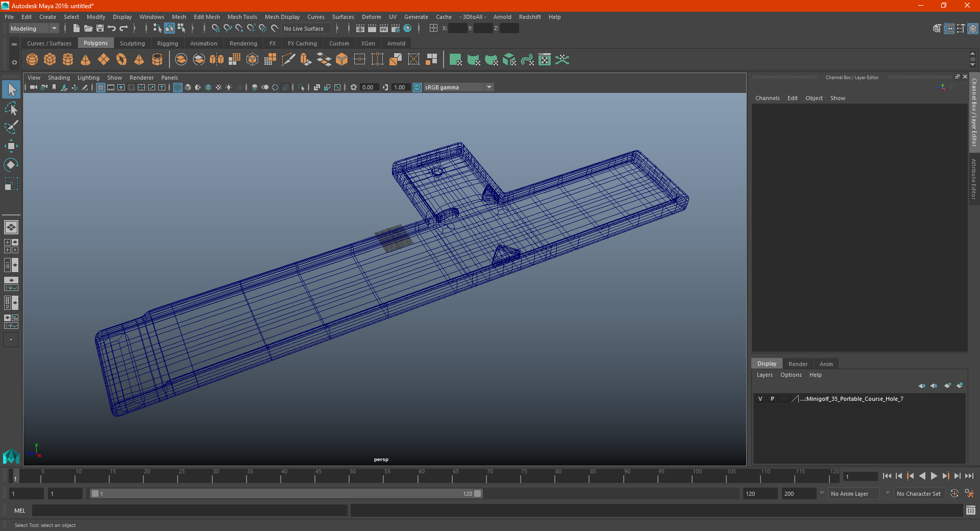The height and width of the screenshot is (531, 980).
Task: Click the No Live Surface field
Action: pos(306,29)
